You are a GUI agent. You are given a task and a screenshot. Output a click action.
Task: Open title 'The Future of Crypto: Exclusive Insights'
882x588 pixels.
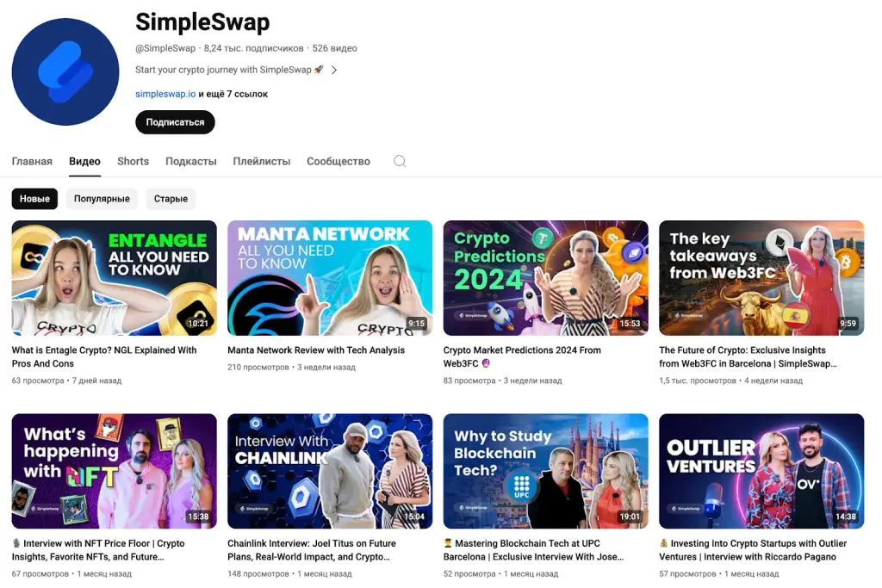[x=748, y=356]
